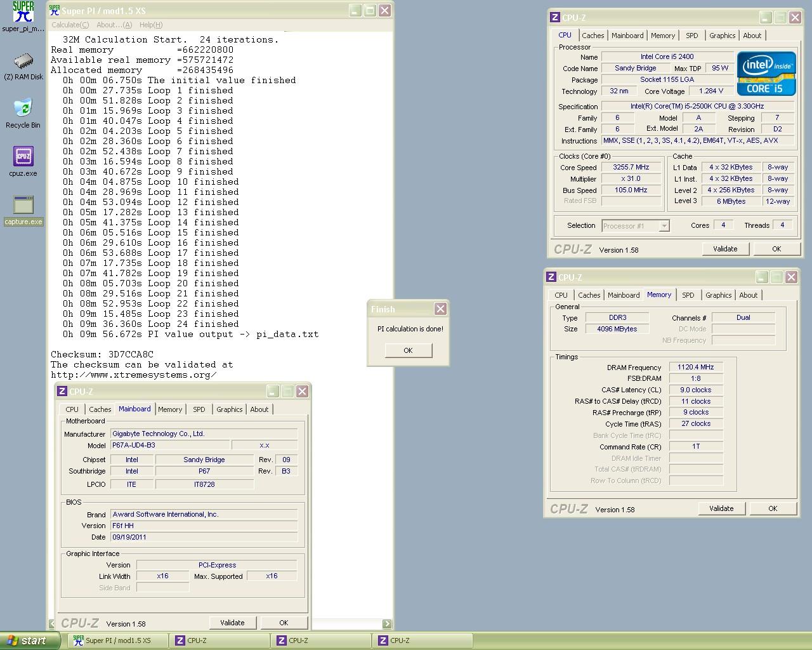Open the Recycle Bin icon

[23, 113]
